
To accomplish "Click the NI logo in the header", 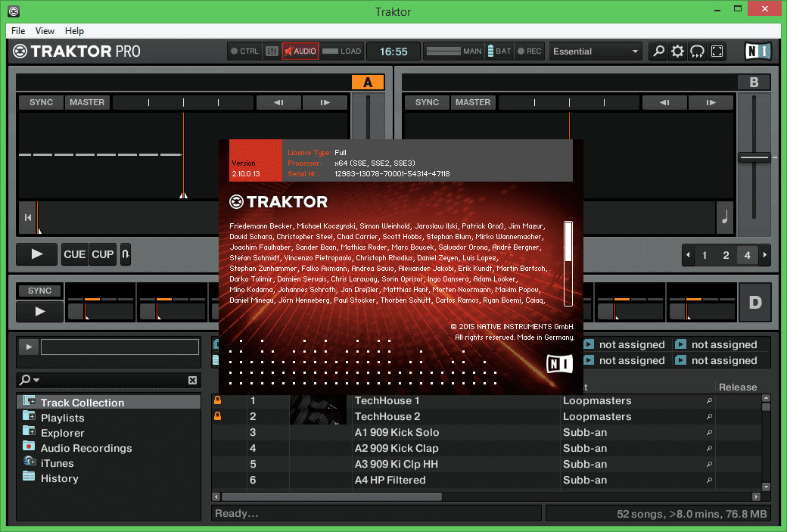I will pyautogui.click(x=758, y=51).
